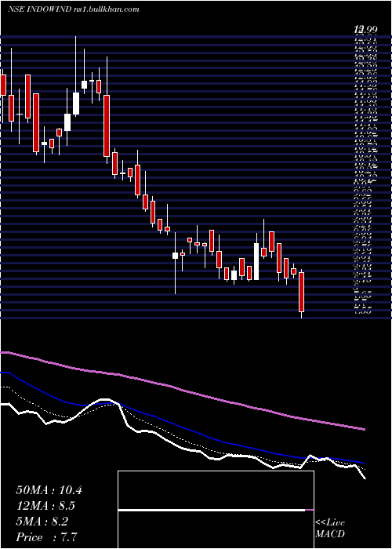The width and height of the screenshot is (392, 549).
Task: Click the NSE INDOWIND chart title text
Action: [73, 9]
